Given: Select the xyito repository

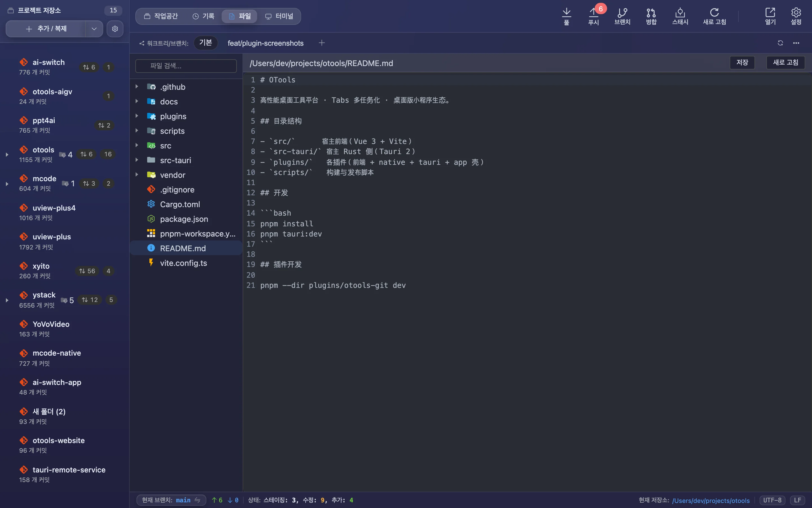Looking at the screenshot, I should click(64, 271).
